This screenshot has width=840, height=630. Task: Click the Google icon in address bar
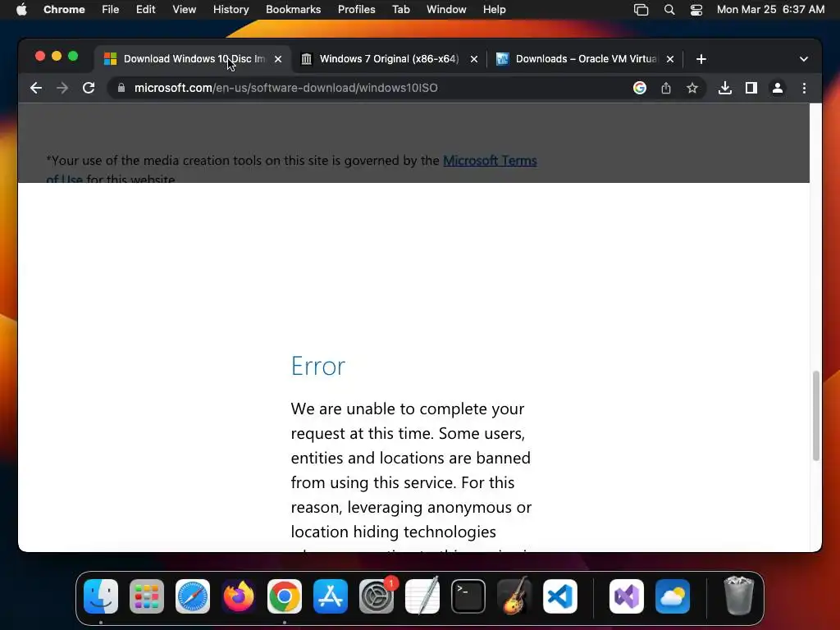click(x=640, y=88)
